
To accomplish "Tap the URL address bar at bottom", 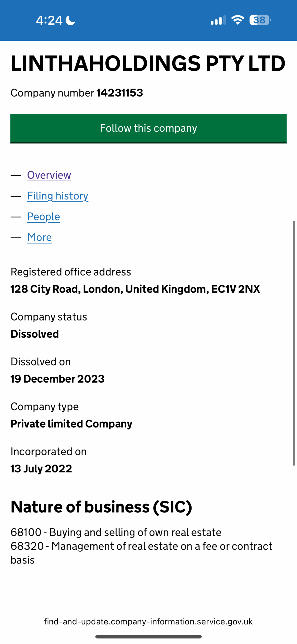I will click(x=148, y=622).
